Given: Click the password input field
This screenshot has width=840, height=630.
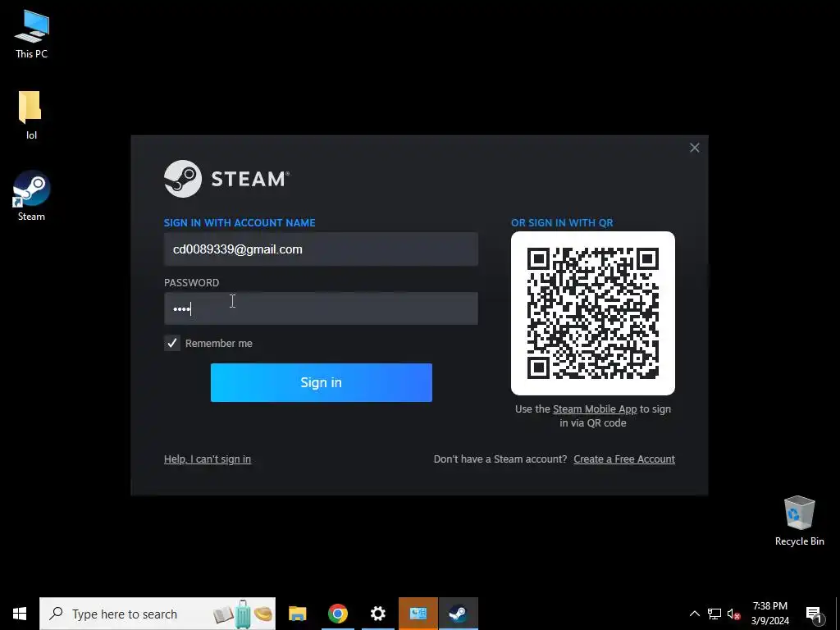Looking at the screenshot, I should [x=321, y=308].
